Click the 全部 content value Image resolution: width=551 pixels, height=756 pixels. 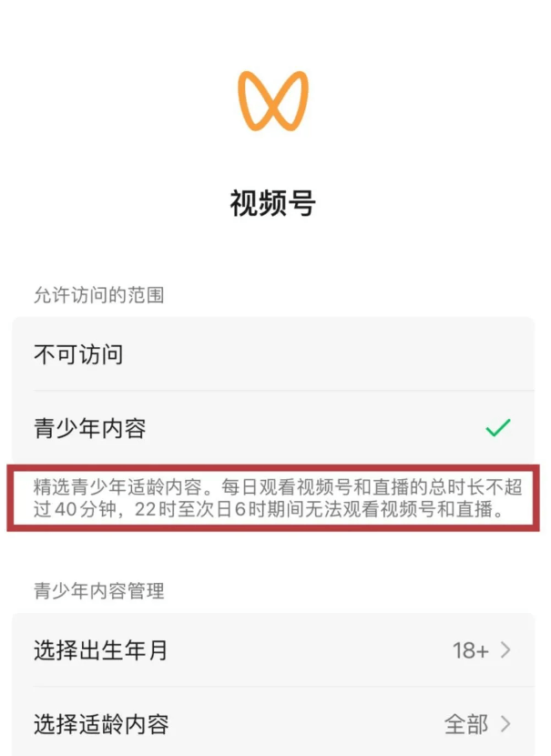466,724
